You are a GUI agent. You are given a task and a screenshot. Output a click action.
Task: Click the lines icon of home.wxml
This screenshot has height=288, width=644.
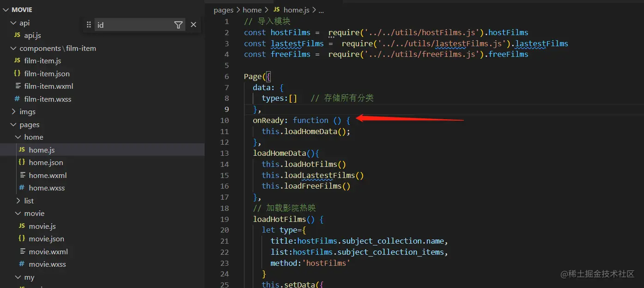[23, 175]
